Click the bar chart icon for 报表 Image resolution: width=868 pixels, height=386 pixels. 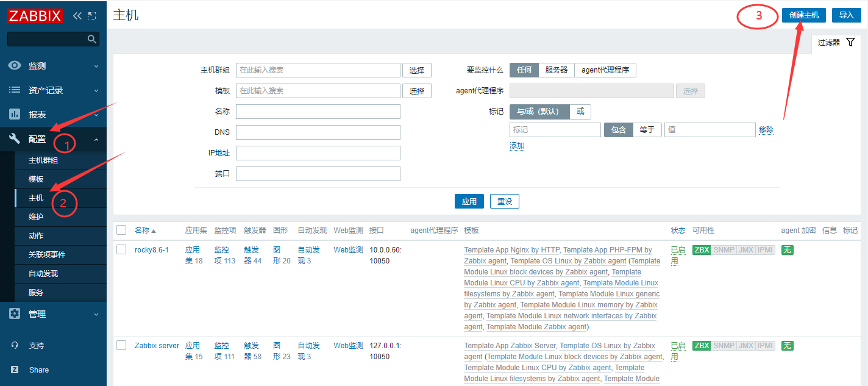click(x=15, y=115)
